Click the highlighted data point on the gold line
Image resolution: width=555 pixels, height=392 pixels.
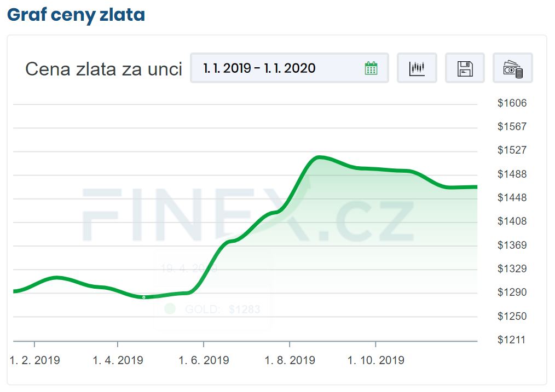pyautogui.click(x=144, y=297)
